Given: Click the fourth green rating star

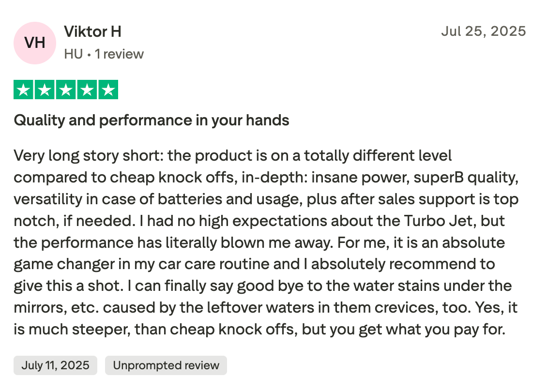Looking at the screenshot, I should point(87,90).
